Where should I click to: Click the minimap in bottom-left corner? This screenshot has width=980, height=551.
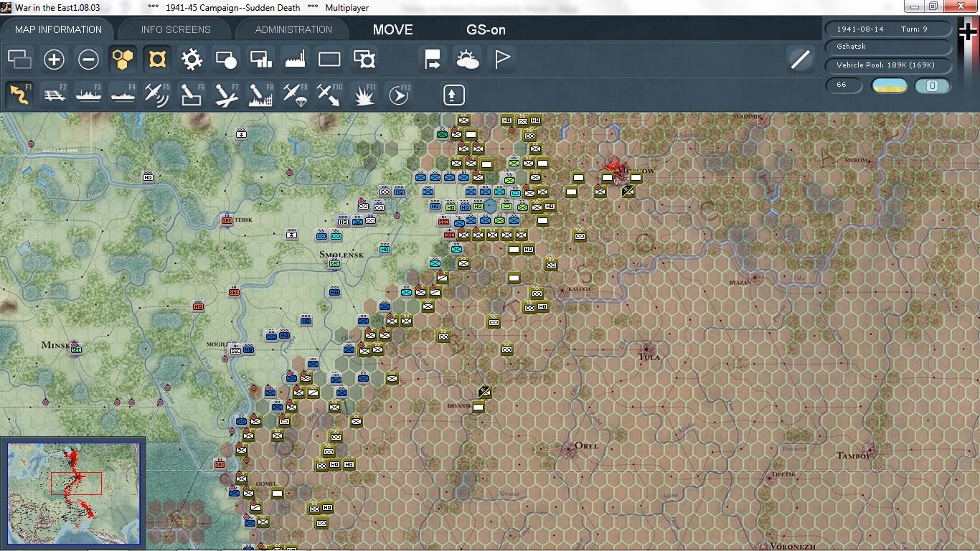click(73, 494)
